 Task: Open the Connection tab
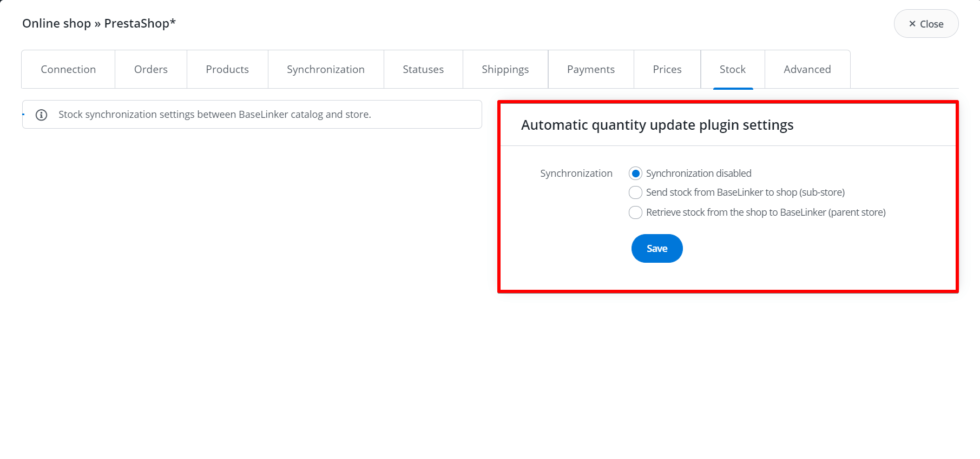pos(68,69)
